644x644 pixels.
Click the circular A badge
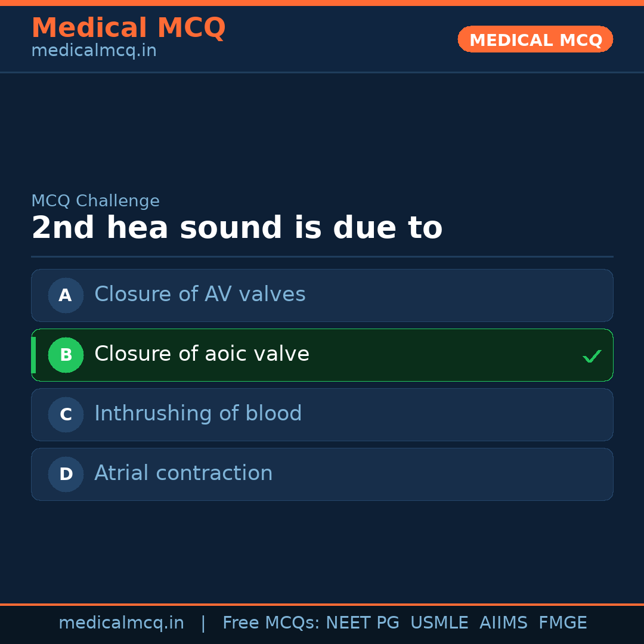(66, 295)
